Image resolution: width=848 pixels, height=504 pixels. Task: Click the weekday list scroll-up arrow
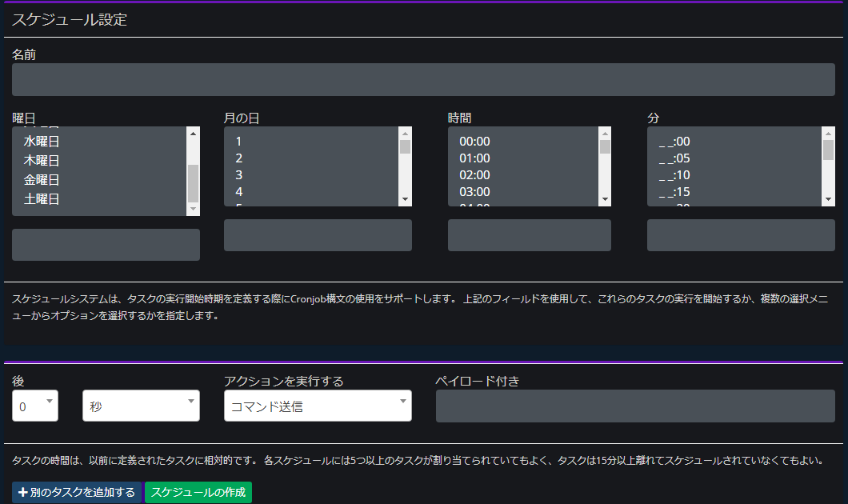pyautogui.click(x=193, y=134)
